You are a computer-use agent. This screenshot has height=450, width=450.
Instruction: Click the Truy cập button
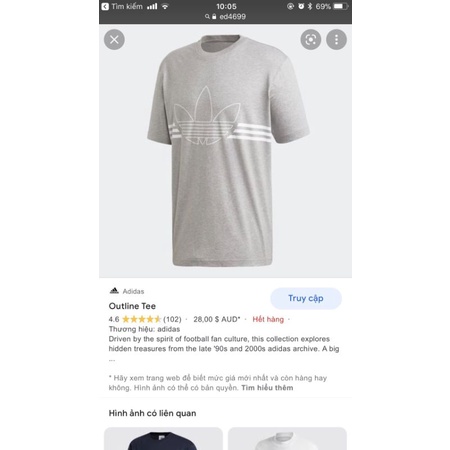pos(306,298)
